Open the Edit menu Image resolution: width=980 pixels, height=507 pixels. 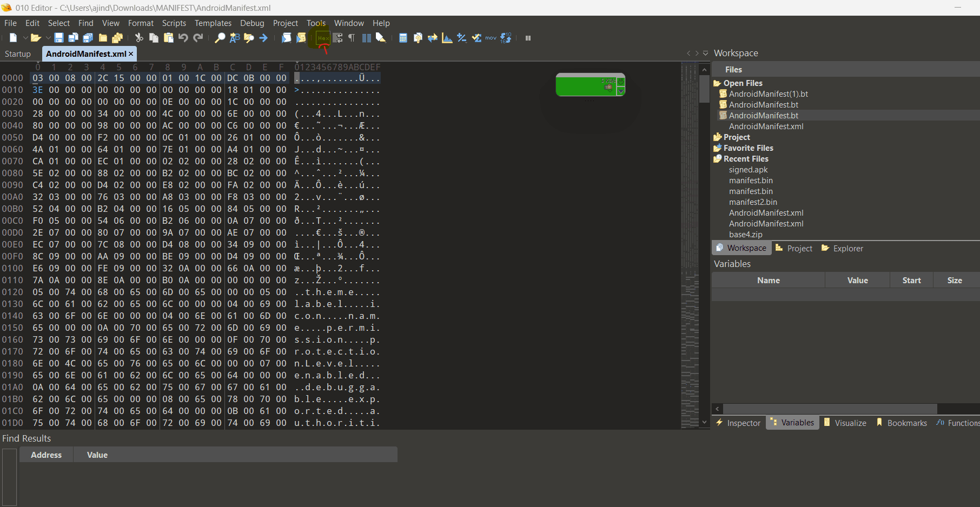[x=32, y=23]
